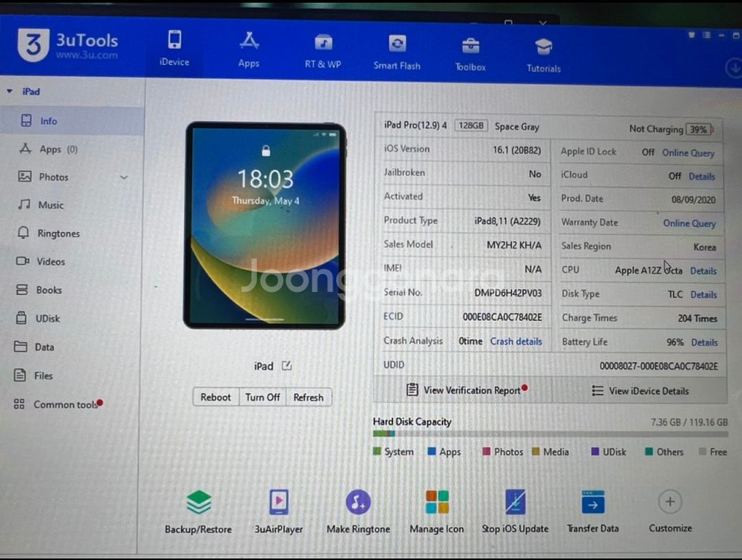Open Disk Type Details link

tap(704, 295)
